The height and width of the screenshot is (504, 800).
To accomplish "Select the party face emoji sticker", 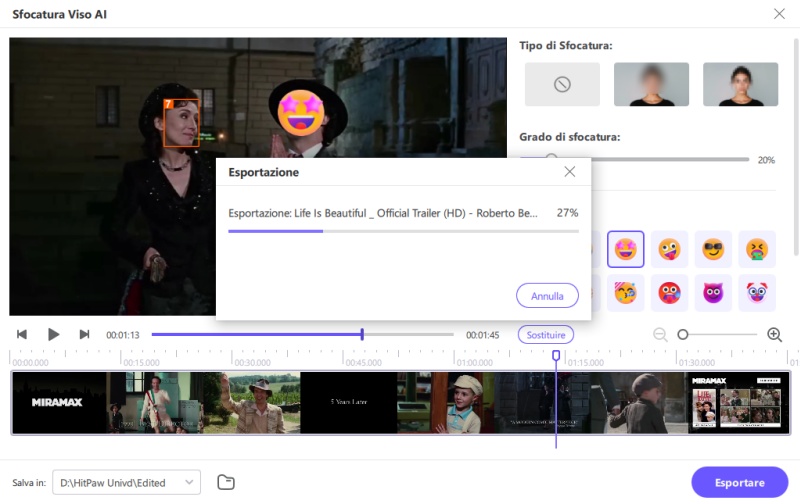I will click(x=626, y=293).
